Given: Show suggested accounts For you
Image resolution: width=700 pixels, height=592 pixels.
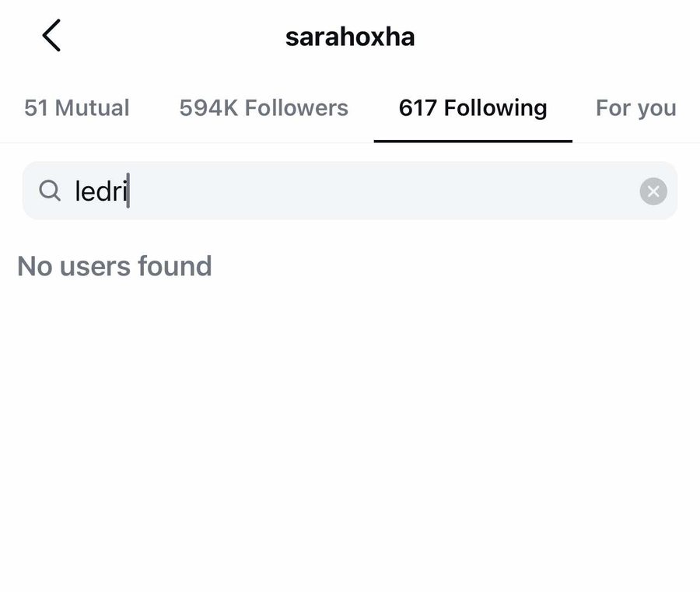Looking at the screenshot, I should (635, 108).
